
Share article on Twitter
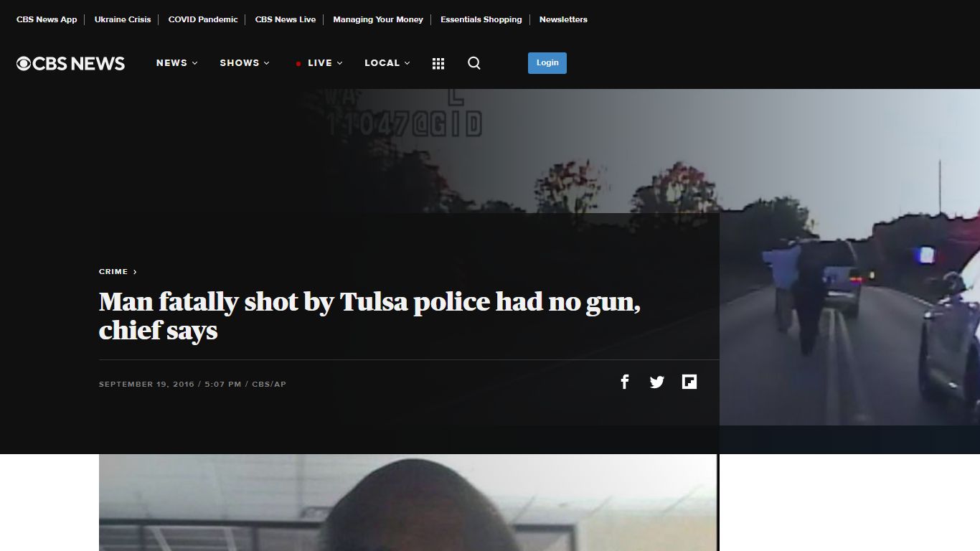657,382
